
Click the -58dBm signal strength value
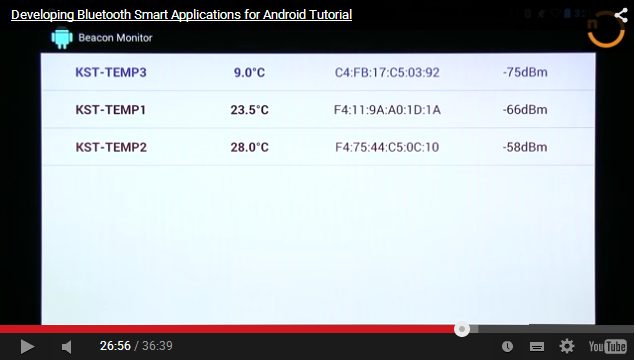pyautogui.click(x=525, y=147)
